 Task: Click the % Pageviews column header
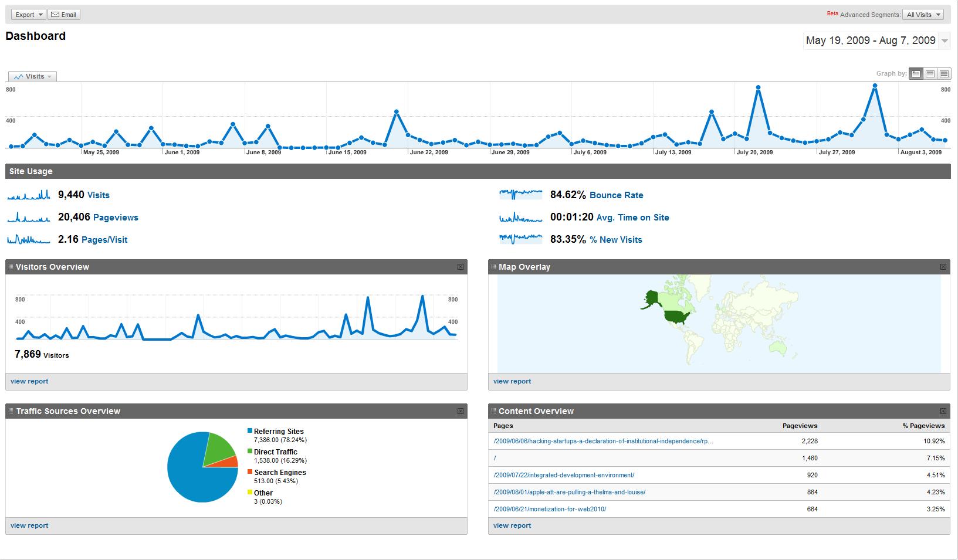pos(923,426)
